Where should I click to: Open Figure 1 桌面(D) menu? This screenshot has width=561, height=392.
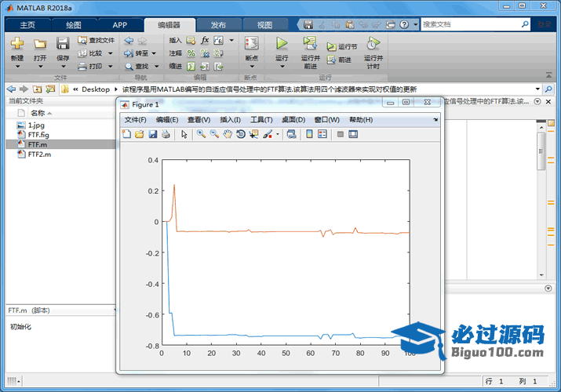tap(293, 120)
